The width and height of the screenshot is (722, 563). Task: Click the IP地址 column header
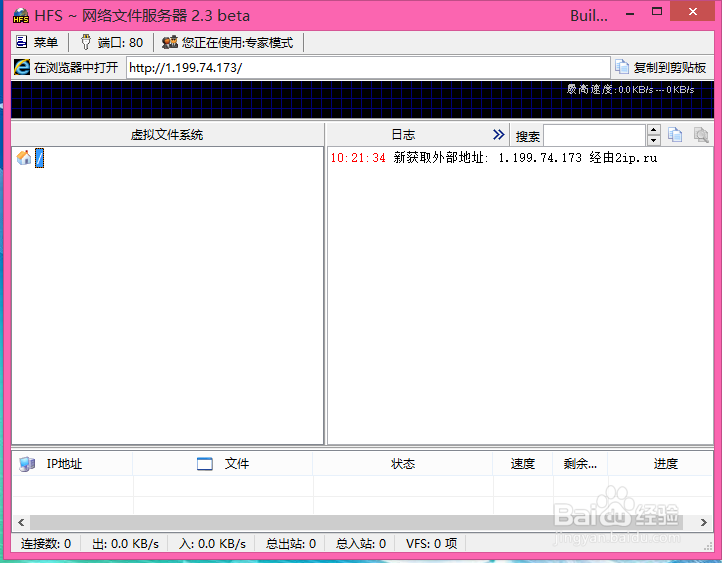(x=72, y=464)
